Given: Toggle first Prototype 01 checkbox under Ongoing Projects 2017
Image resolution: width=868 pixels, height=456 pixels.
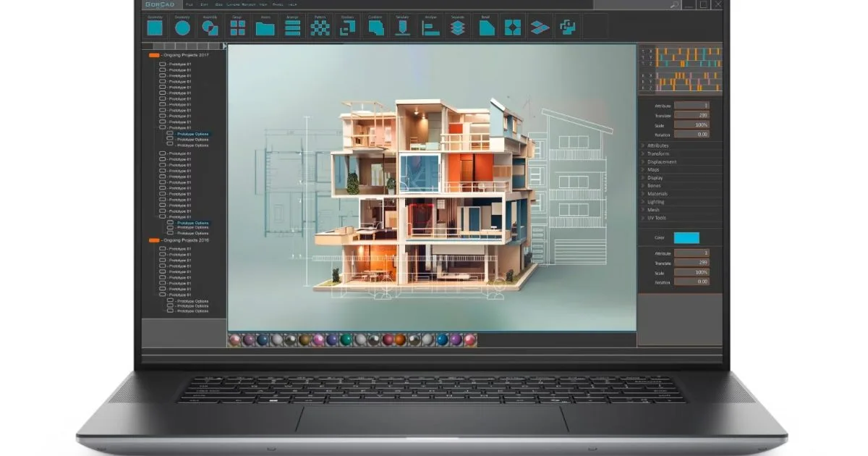Looking at the screenshot, I should 162,64.
